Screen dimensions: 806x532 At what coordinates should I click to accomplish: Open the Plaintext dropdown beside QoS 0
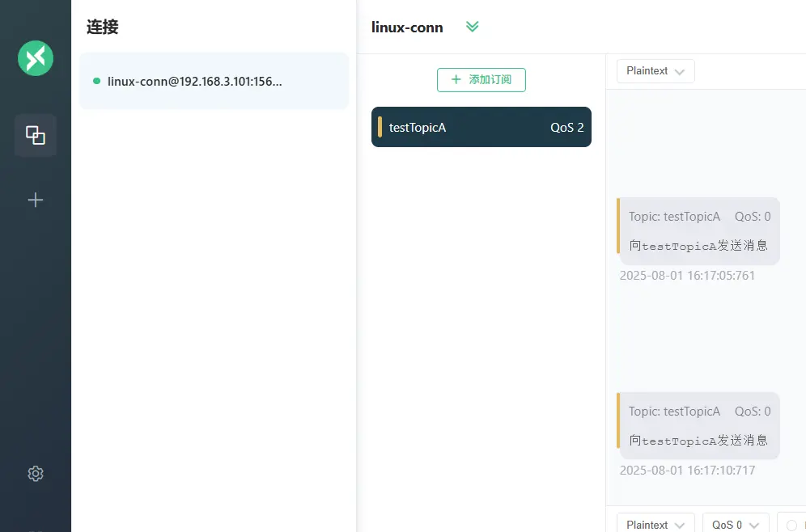pyautogui.click(x=655, y=524)
